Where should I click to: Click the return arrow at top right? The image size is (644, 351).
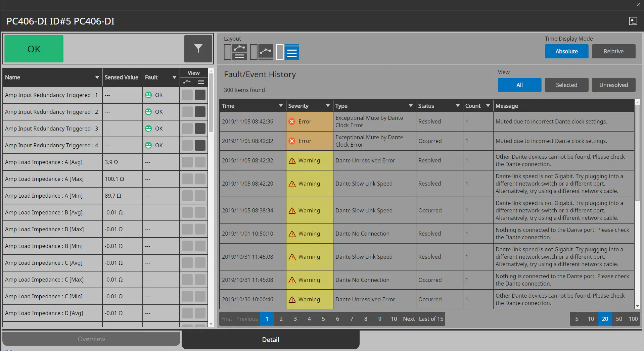pyautogui.click(x=633, y=21)
